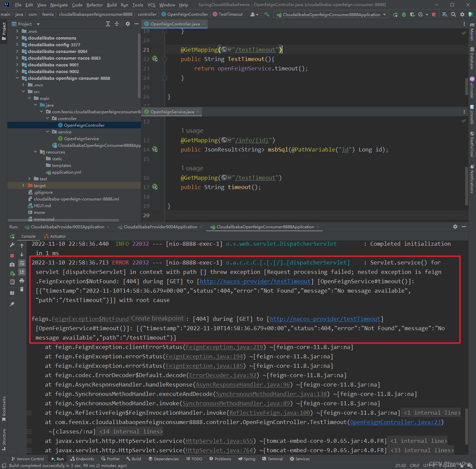Switch to the OpenFeignService.java editor tab

click(172, 112)
